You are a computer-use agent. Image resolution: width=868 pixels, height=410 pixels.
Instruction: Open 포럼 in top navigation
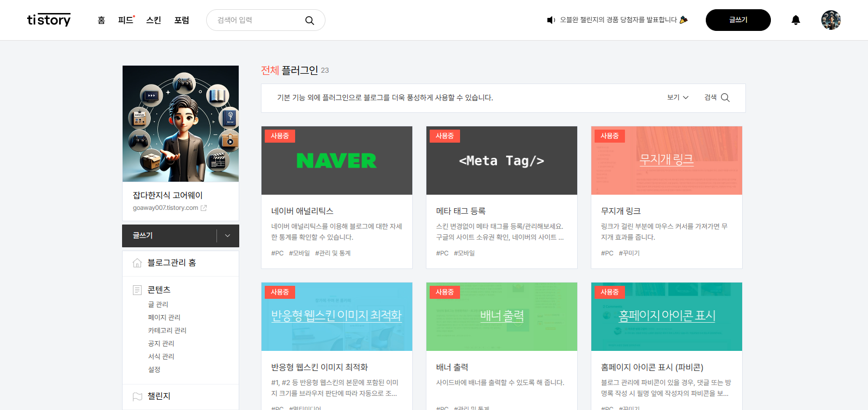tap(182, 20)
